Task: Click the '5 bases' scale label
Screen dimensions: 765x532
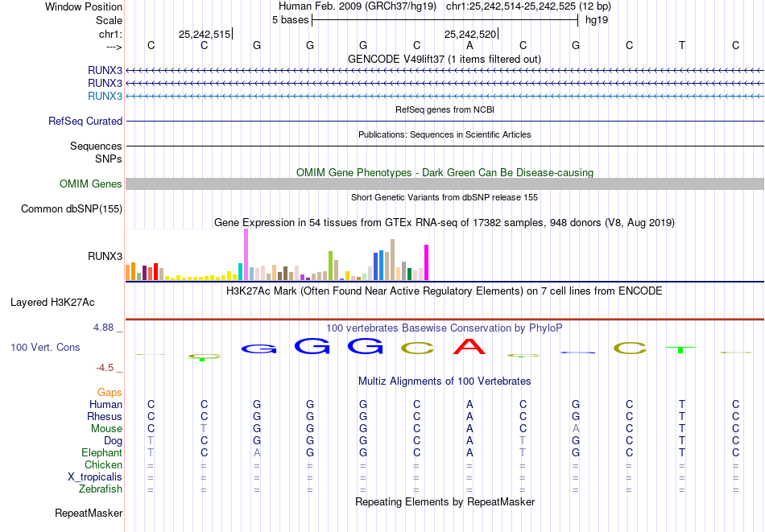Action: (290, 20)
